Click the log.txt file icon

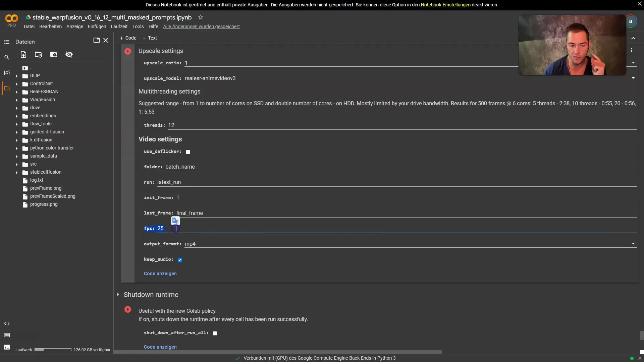point(25,180)
